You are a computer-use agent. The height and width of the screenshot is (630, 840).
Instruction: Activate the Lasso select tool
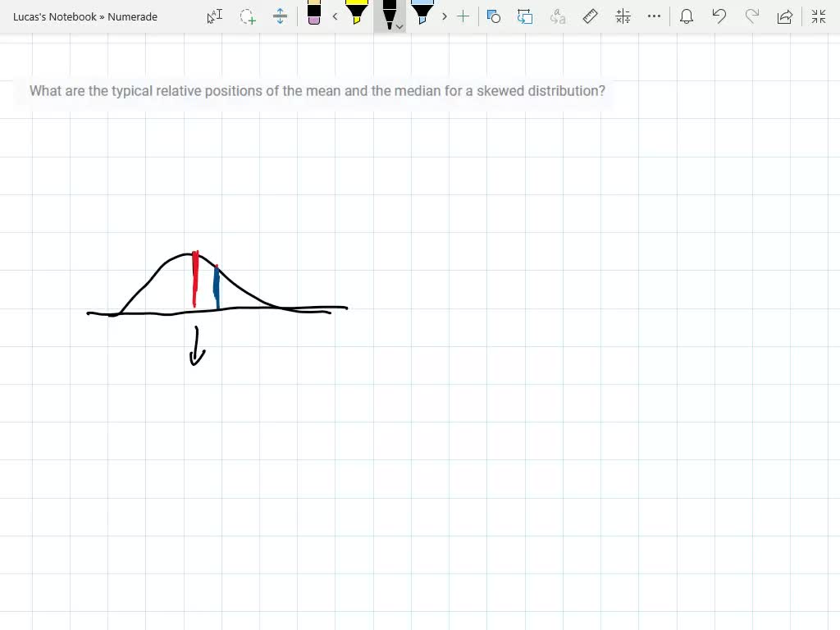(248, 16)
